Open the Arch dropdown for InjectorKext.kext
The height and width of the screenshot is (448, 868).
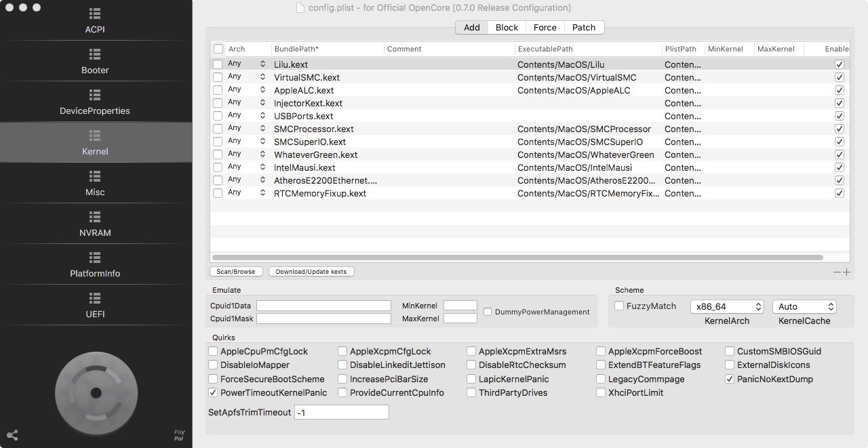247,102
